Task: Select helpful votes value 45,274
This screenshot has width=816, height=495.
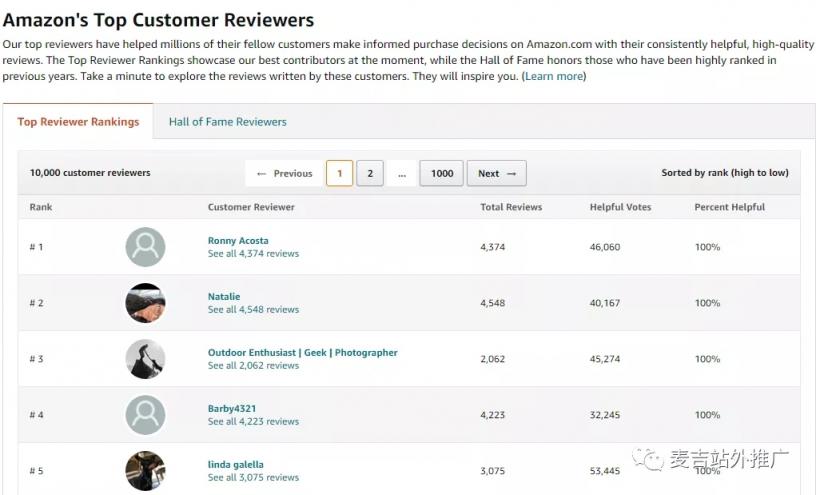Action: tap(605, 359)
